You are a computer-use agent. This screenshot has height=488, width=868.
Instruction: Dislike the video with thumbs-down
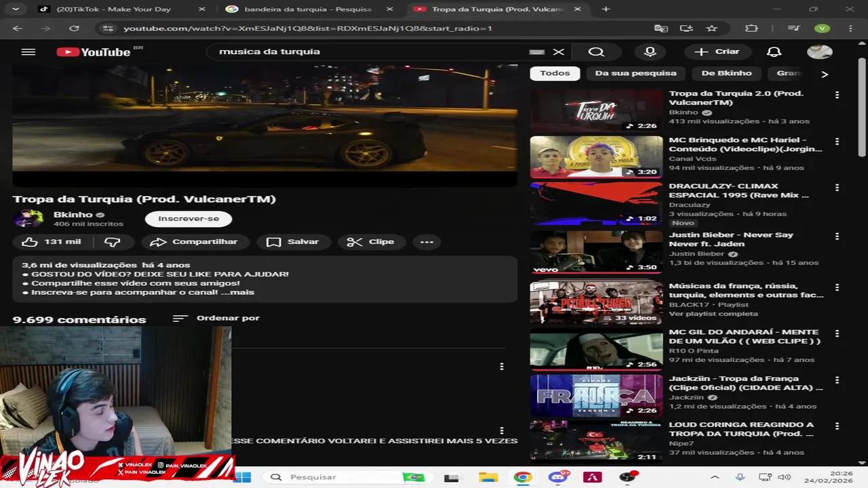coord(113,242)
